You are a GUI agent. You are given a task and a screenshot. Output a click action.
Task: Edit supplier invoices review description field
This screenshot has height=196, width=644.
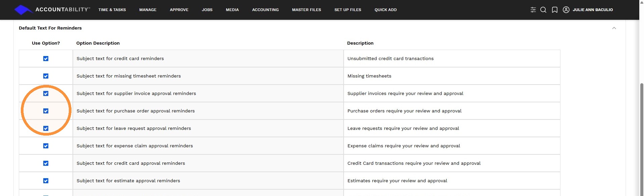coord(452,93)
